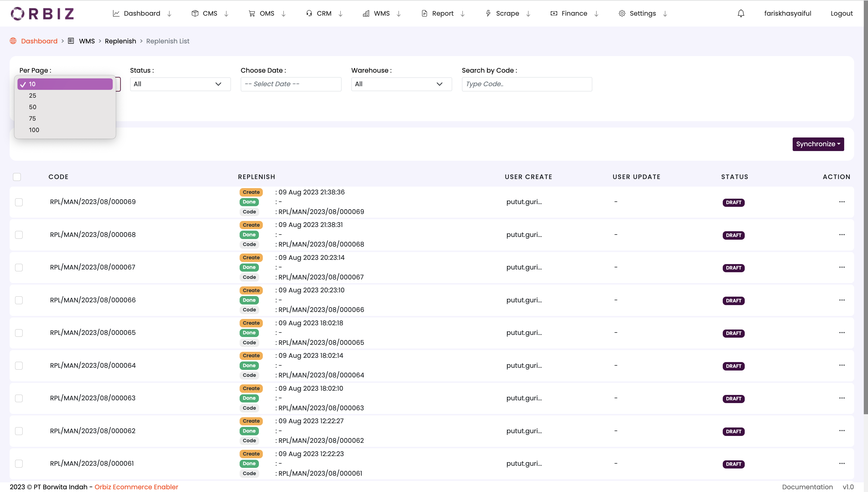Click the CMS box icon
Screen dimensions: 868x492
[x=195, y=14]
